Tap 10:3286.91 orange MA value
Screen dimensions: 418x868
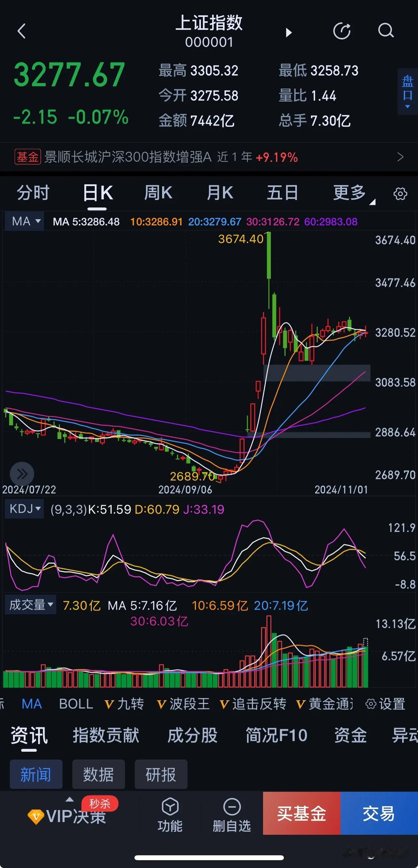point(156,222)
